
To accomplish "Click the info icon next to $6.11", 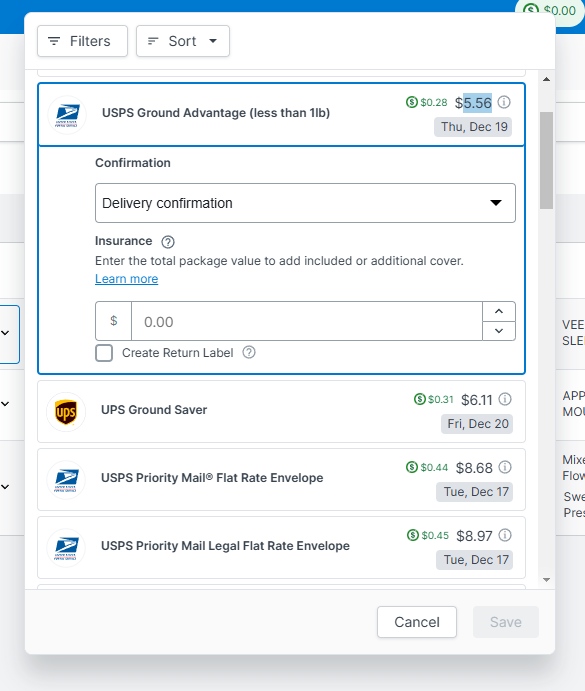I will click(505, 399).
